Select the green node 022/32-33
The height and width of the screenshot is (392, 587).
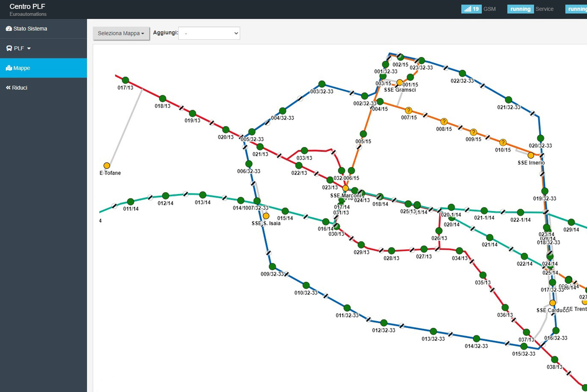point(462,73)
